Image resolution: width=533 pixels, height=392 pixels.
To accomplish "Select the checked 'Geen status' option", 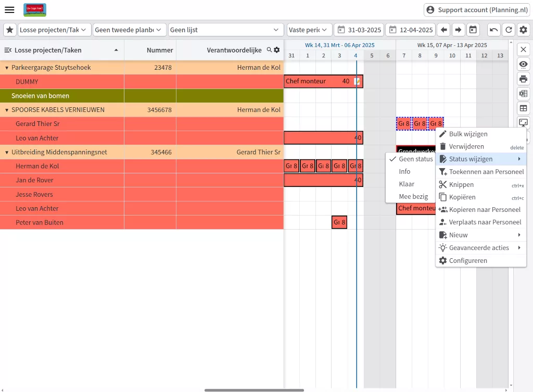I will (x=415, y=159).
